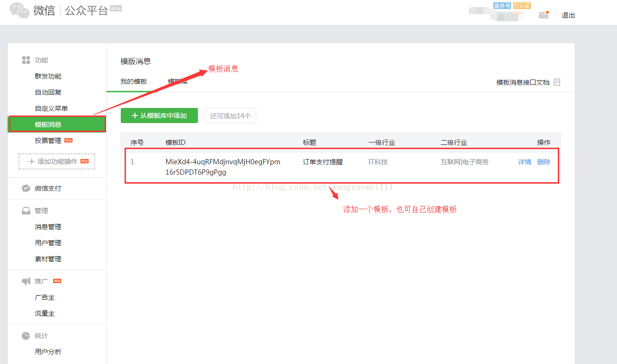
Task: Open 投票管理 in the sidebar
Action: click(x=48, y=141)
